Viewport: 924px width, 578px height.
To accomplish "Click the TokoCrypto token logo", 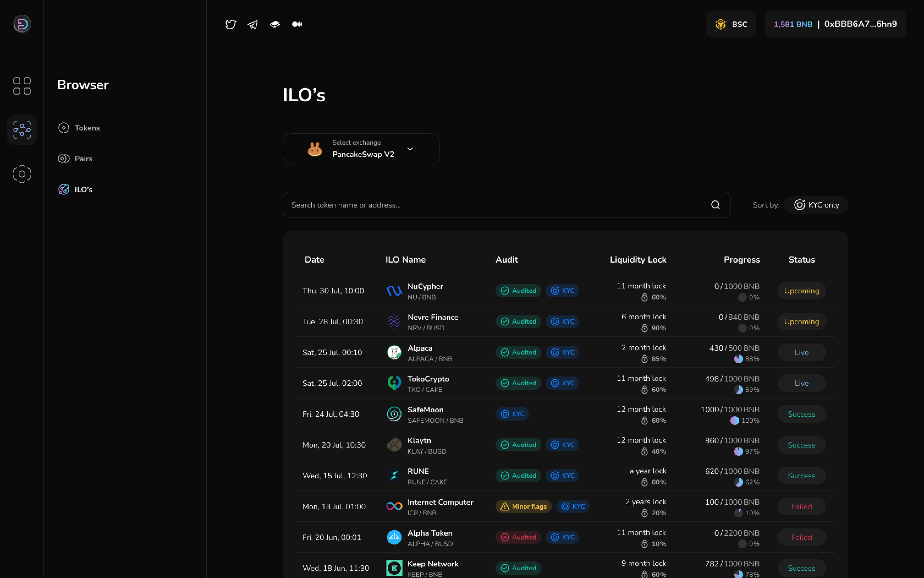I will (394, 383).
